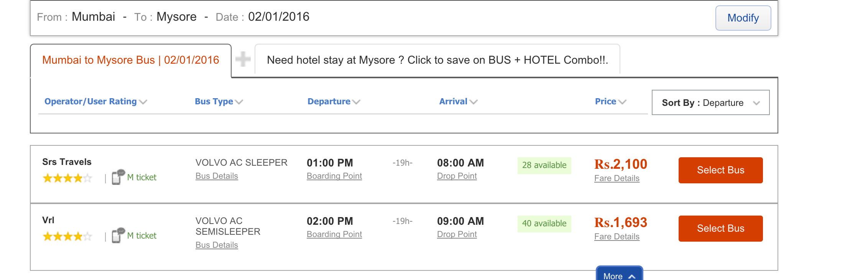Sort results by Arrival column header
The image size is (868, 280).
[x=458, y=102]
